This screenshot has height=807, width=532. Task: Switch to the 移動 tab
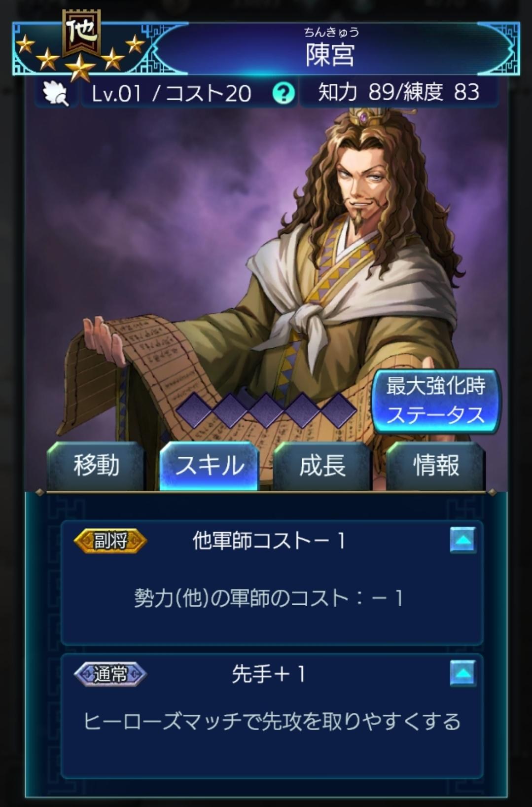pos(96,466)
